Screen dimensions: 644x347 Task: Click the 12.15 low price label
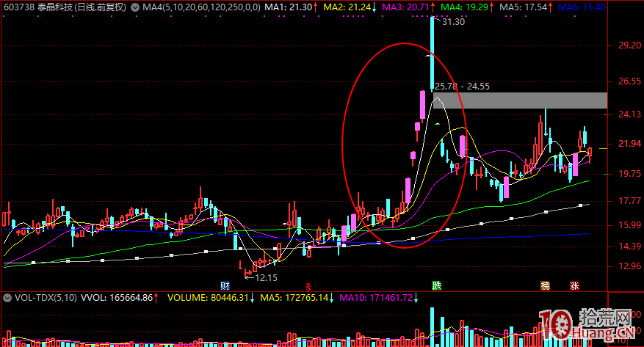click(x=266, y=278)
